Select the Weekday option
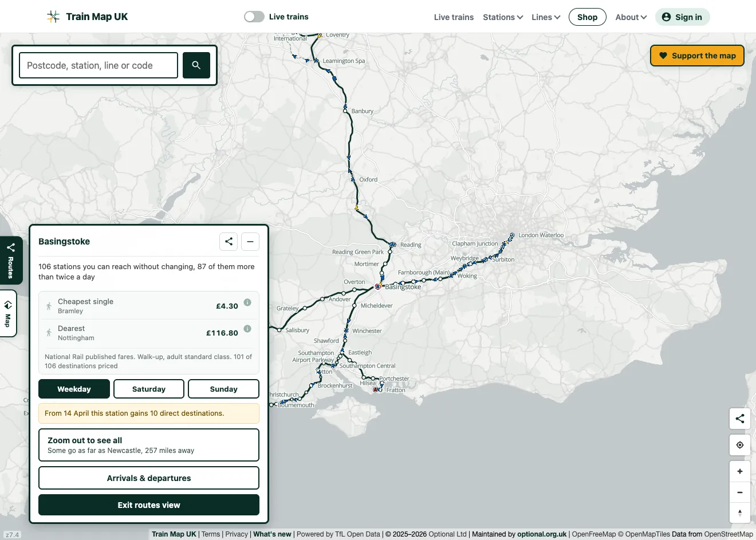This screenshot has height=540, width=756. 74,389
